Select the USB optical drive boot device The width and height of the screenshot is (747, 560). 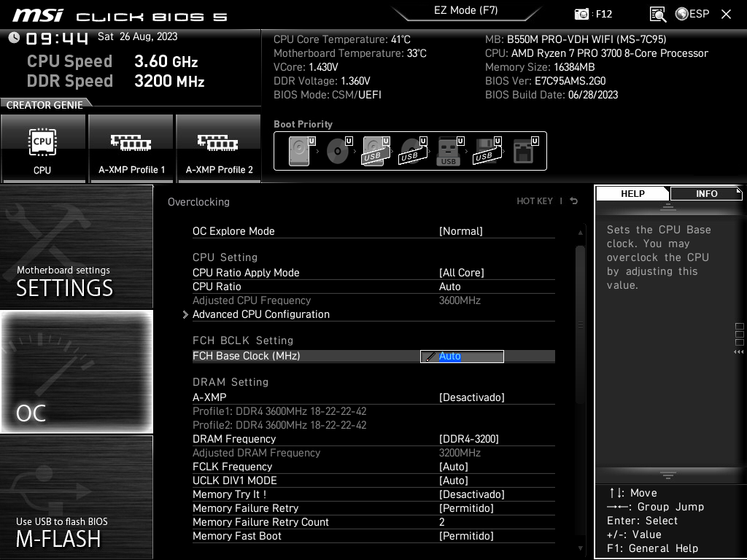[x=413, y=151]
